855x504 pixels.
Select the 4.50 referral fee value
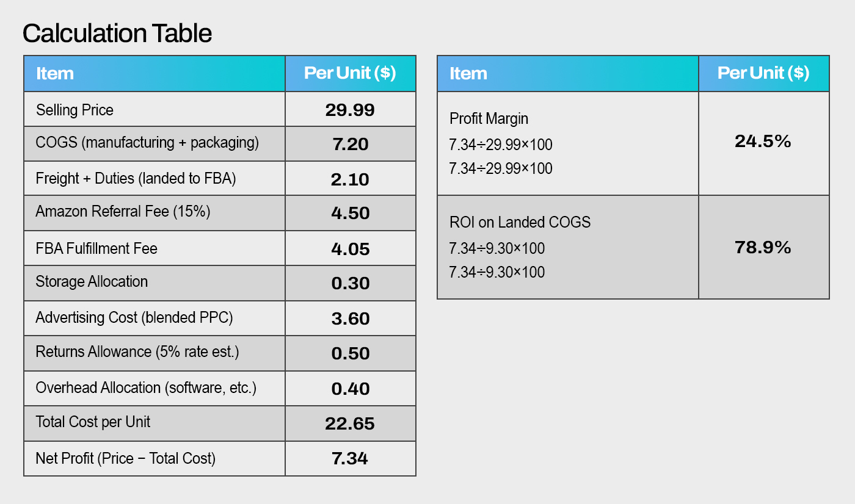[350, 214]
